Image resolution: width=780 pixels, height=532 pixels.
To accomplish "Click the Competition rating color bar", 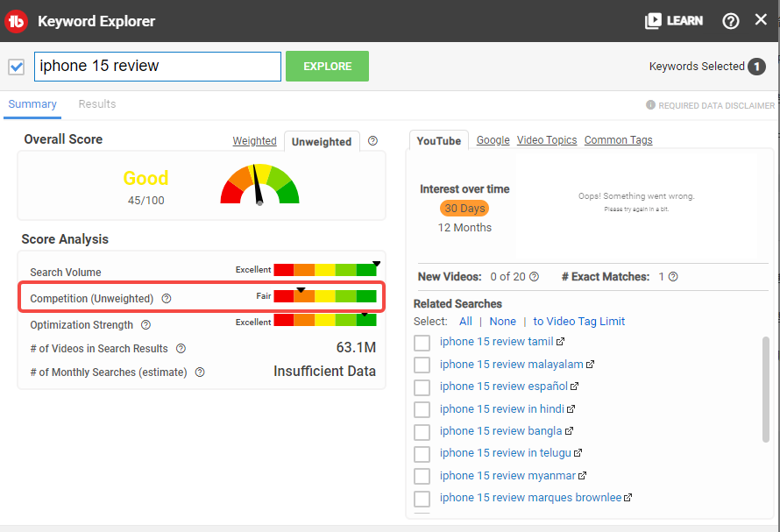I will pos(325,296).
